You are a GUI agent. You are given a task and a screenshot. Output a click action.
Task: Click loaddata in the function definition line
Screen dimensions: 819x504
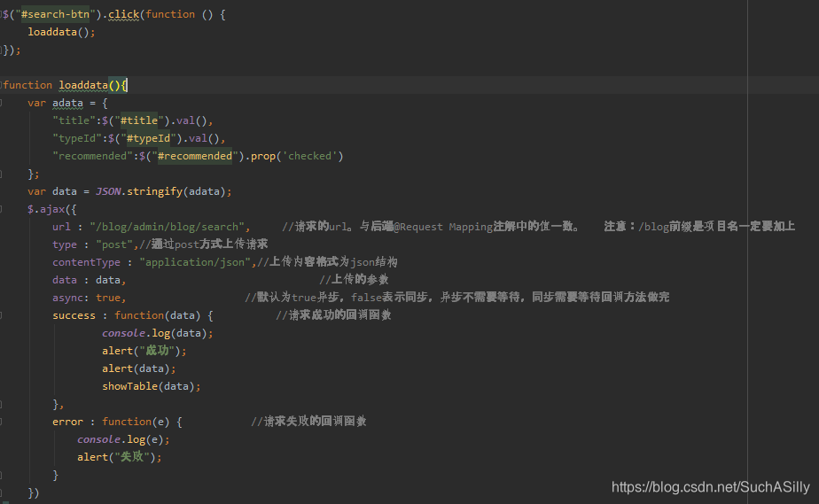(x=83, y=85)
